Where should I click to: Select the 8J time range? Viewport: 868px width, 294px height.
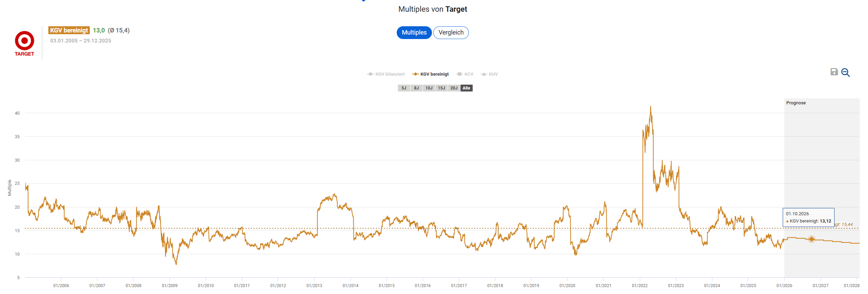(x=416, y=88)
